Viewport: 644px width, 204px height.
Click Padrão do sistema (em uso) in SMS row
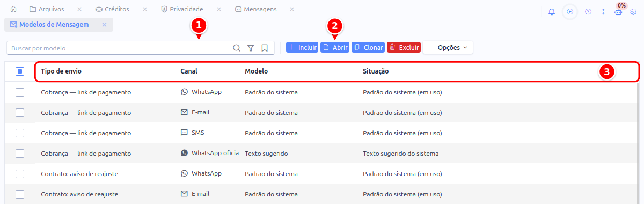(402, 133)
